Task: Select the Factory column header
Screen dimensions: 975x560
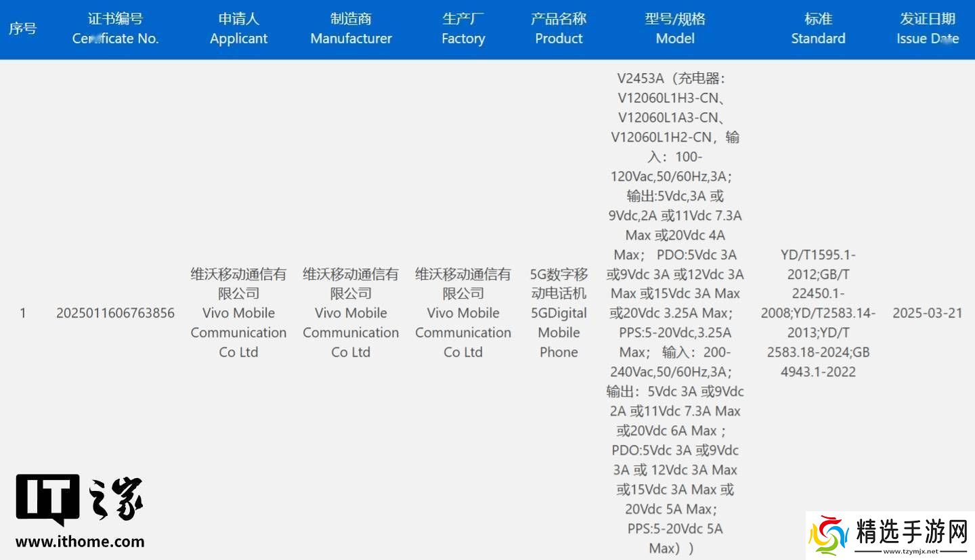Action: (x=463, y=28)
